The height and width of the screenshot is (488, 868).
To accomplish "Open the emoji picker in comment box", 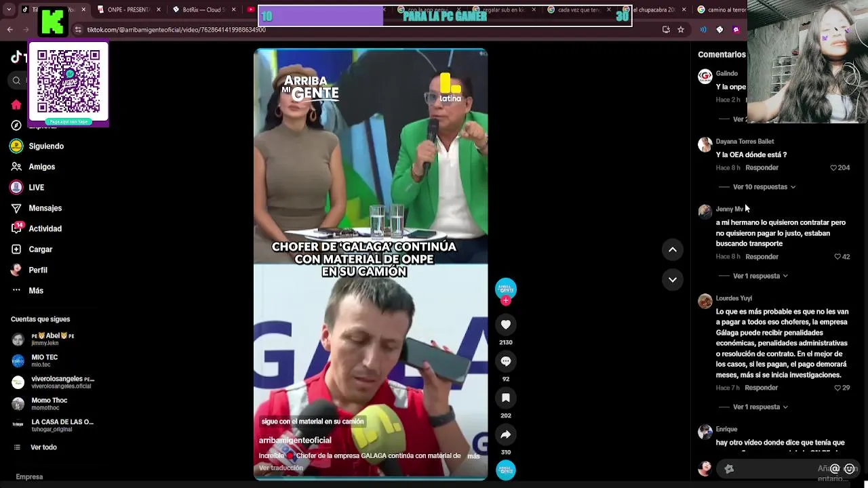I will pyautogui.click(x=849, y=468).
